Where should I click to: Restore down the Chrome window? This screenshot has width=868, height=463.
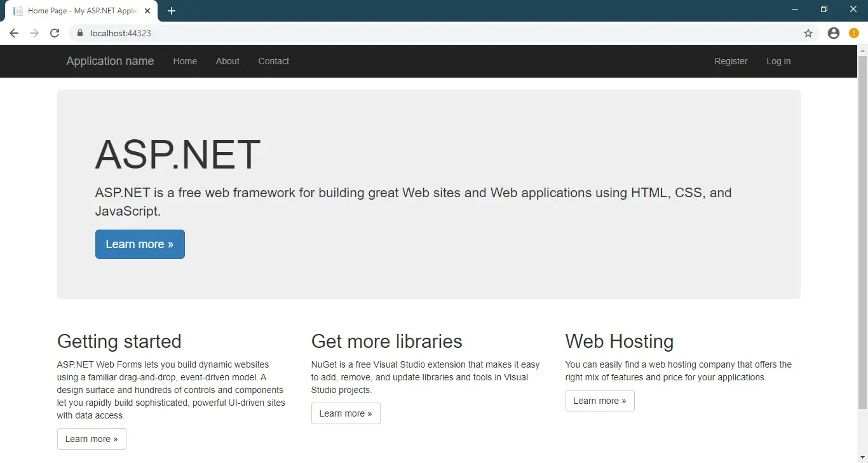pos(824,9)
